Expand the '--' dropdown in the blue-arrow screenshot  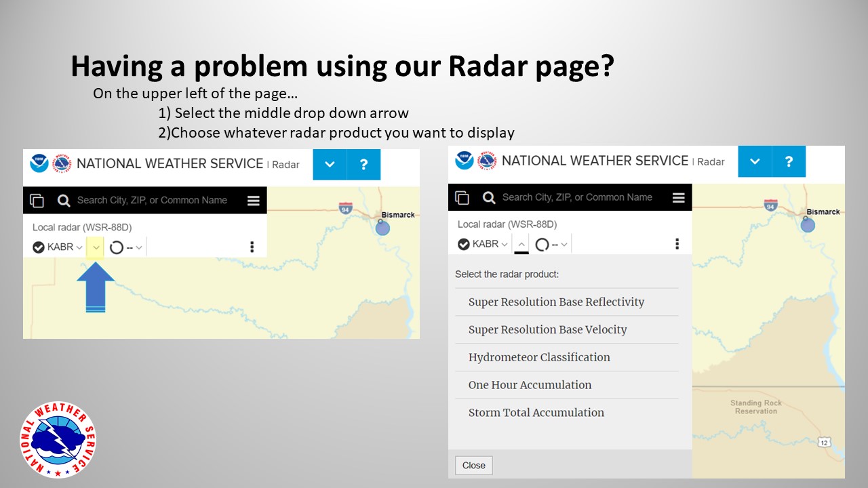(139, 247)
